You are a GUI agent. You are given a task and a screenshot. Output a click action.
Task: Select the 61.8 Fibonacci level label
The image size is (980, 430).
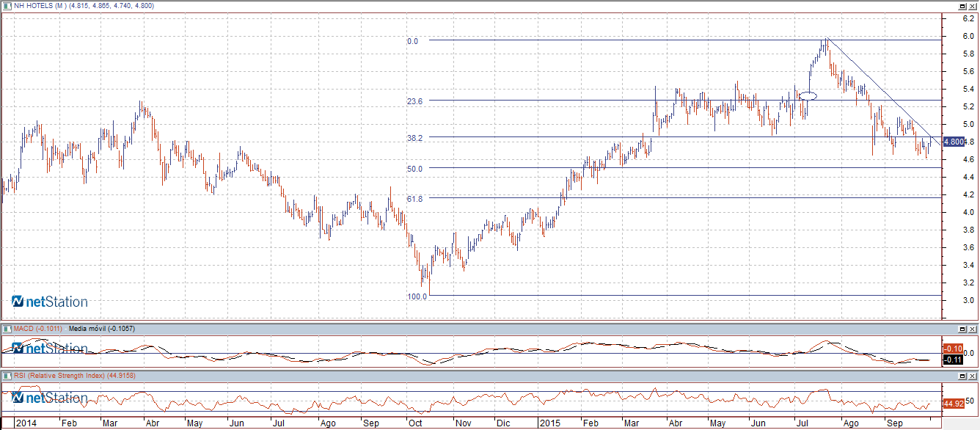[413, 198]
